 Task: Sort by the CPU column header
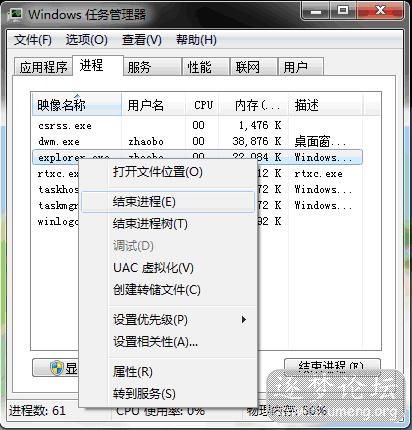coord(203,105)
